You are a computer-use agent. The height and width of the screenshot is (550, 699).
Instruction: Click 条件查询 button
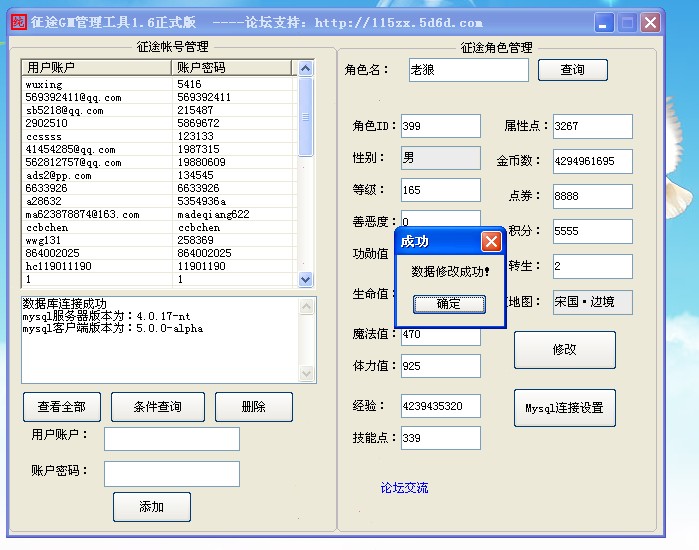click(158, 407)
